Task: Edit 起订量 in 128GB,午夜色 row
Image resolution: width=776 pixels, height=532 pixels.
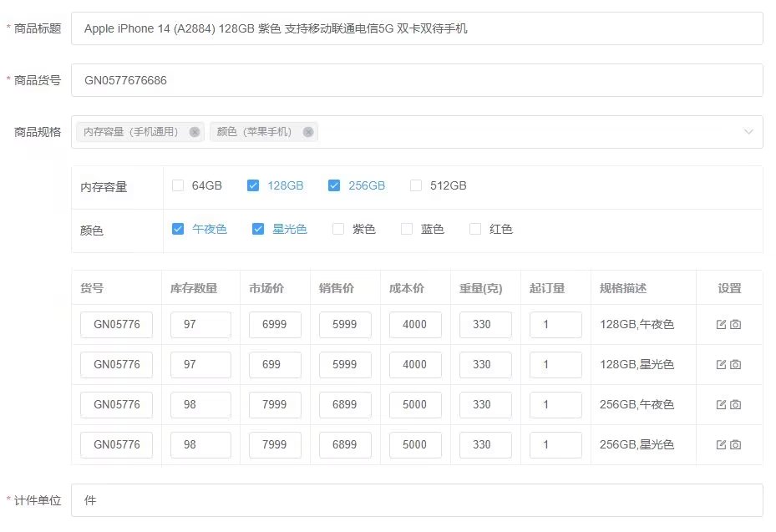Action: point(555,325)
